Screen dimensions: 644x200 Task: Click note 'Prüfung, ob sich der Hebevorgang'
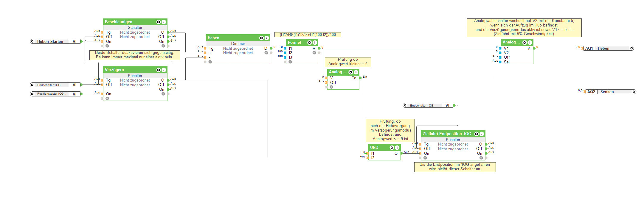pos(390,130)
